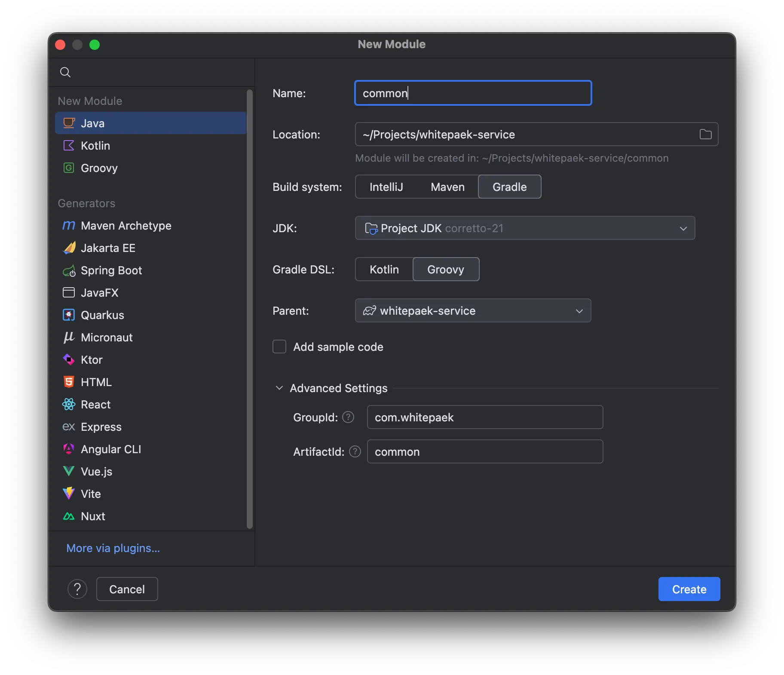The height and width of the screenshot is (675, 784).
Task: Select the Angular CLI generator label
Action: (111, 449)
